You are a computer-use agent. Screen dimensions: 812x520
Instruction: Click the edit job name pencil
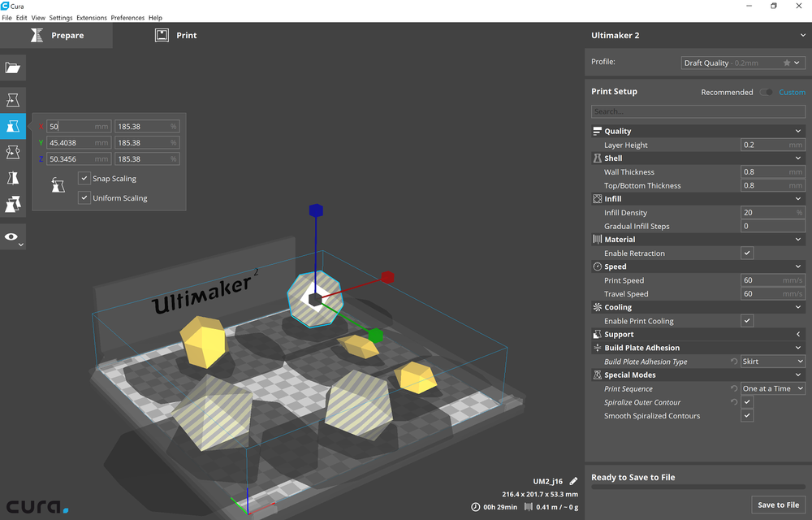pyautogui.click(x=573, y=481)
